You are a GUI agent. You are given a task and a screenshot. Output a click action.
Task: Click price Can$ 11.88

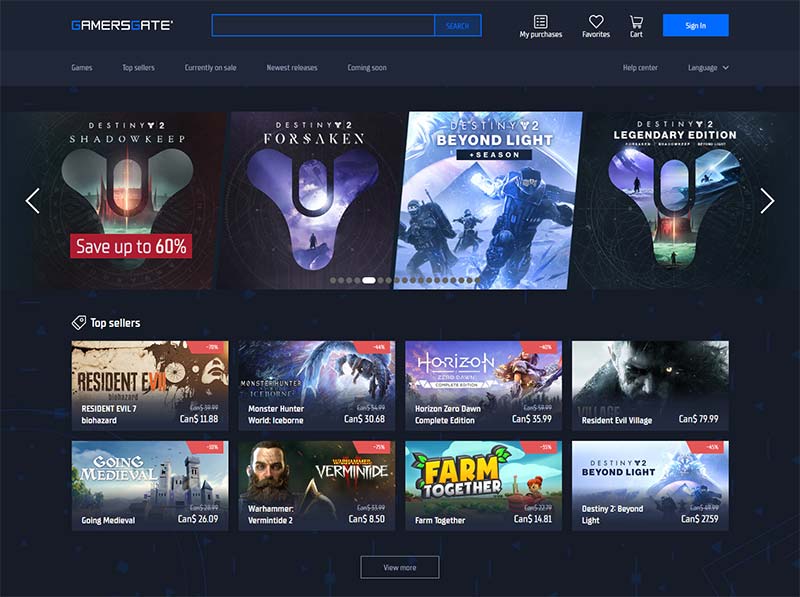[x=199, y=419]
